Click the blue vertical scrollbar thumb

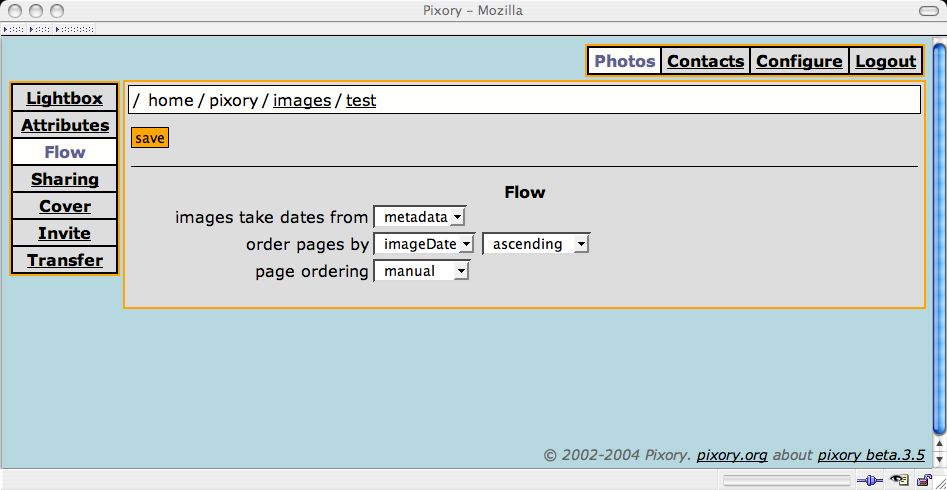point(939,239)
